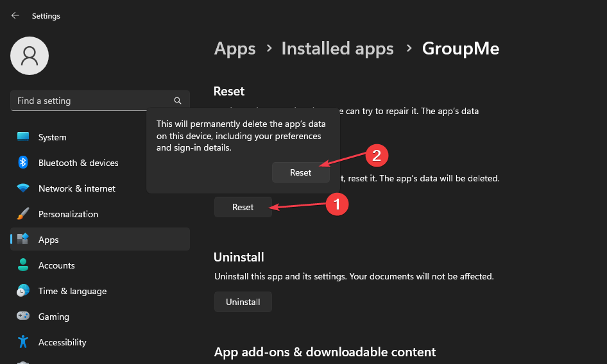The image size is (607, 364).
Task: Click the GroupMe breadcrumb title
Action: [460, 49]
